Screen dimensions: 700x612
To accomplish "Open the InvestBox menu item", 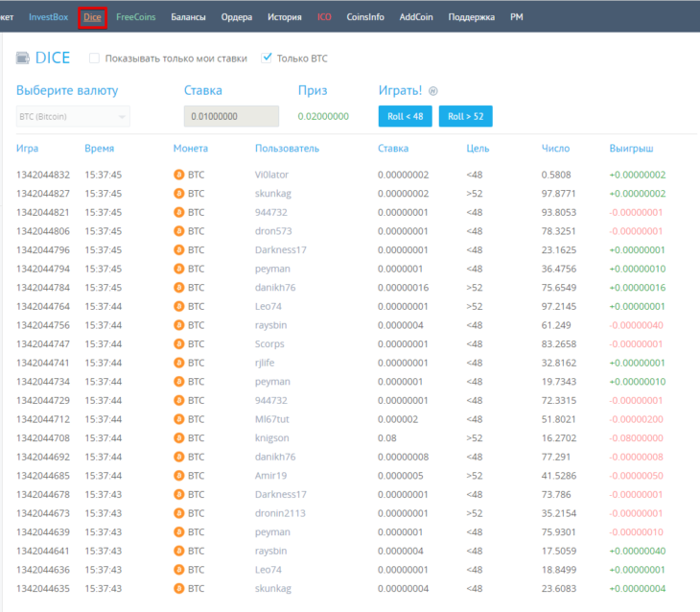I will 48,17.
